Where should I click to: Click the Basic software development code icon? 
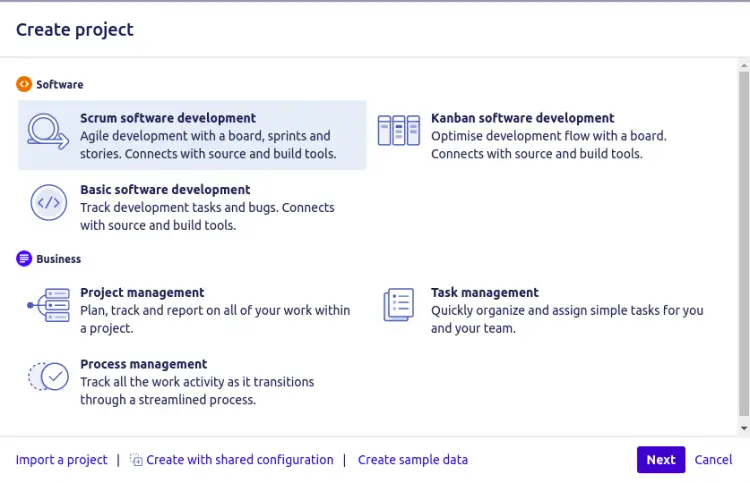click(x=48, y=204)
